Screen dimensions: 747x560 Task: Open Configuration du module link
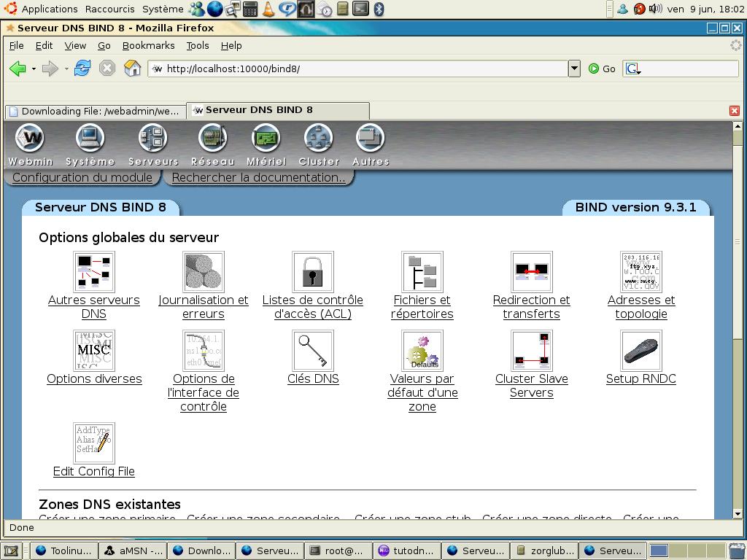pos(82,177)
